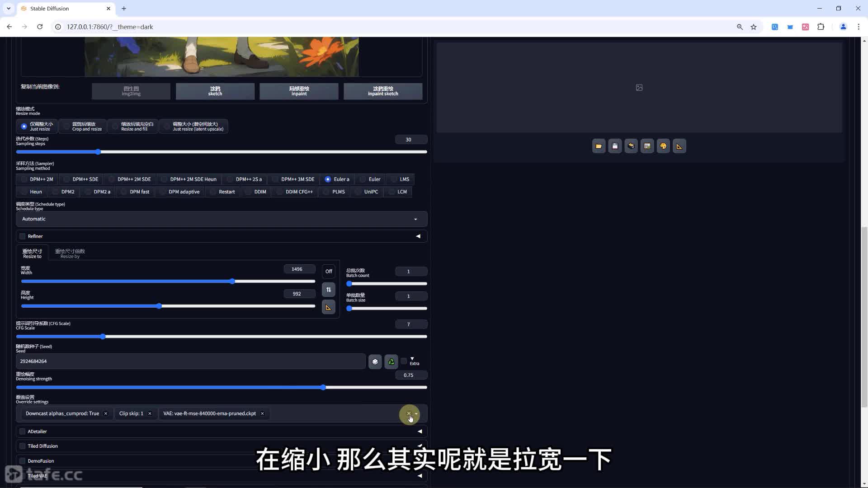This screenshot has height=488, width=868.
Task: Copy image to sketch
Action: [215, 91]
